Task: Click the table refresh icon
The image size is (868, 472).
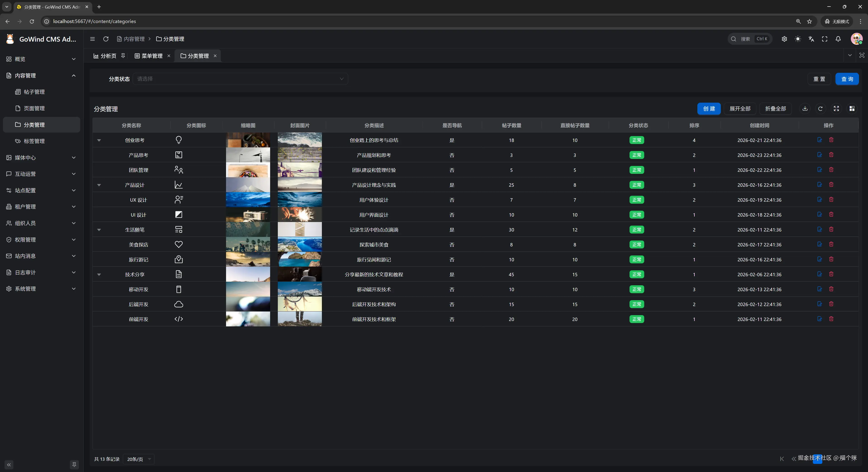Action: click(x=820, y=109)
